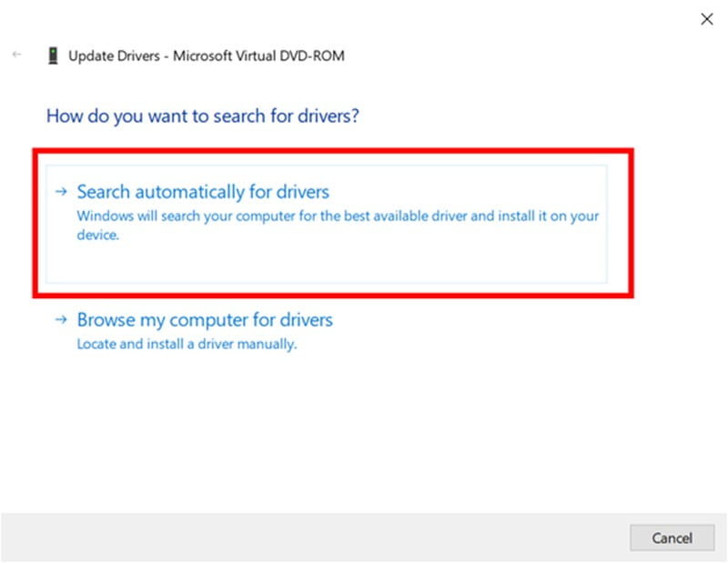Open the automatic driver search option
This screenshot has width=728, height=563.
tap(202, 192)
